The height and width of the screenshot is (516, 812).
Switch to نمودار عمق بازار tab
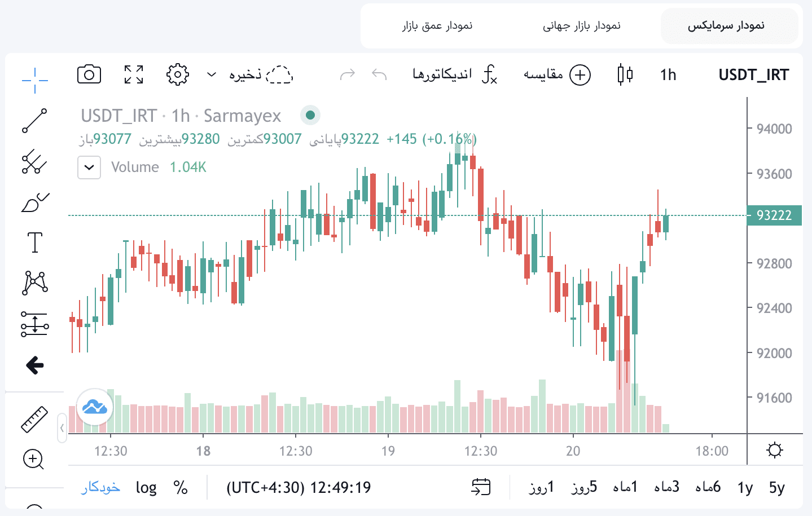[437, 26]
